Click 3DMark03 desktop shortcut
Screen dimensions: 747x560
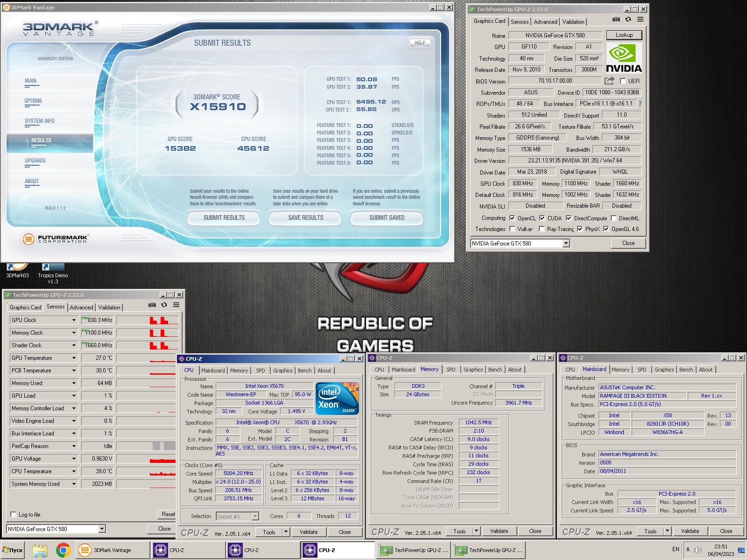pos(17,270)
